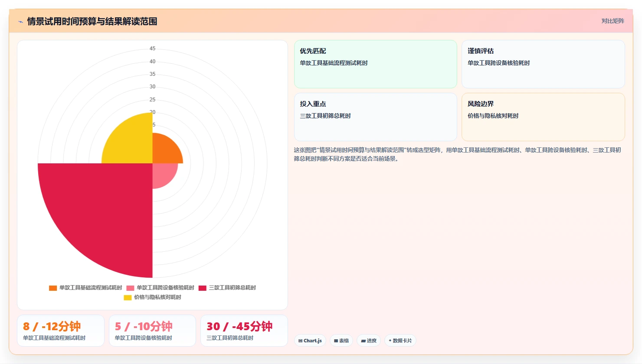
Task: Click the icon inside the 数据卡片 chip
Action: [390, 341]
